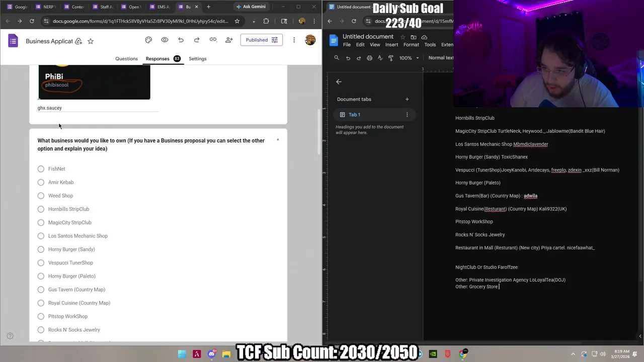644x362 pixels.
Task: Click the Forms page vertical scrollbar
Action: (x=319, y=132)
